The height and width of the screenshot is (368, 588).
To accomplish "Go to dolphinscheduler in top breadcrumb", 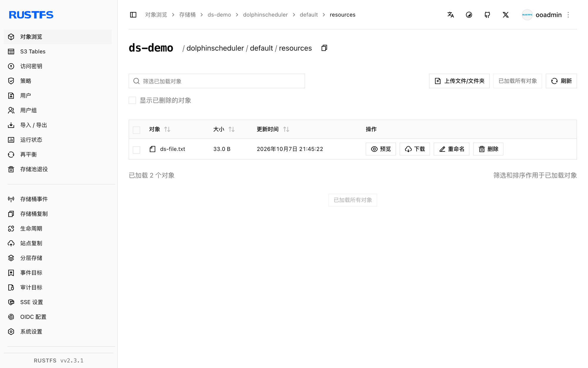I will point(265,15).
